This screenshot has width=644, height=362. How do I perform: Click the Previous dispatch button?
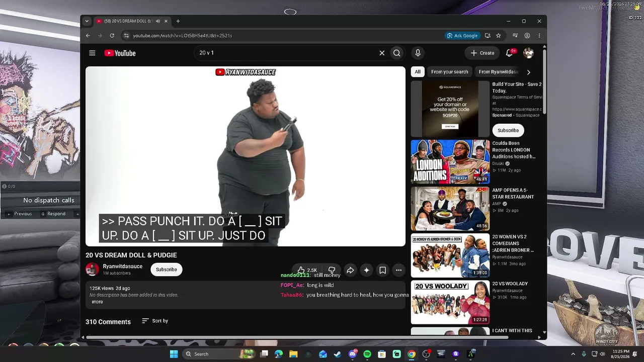(x=20, y=214)
